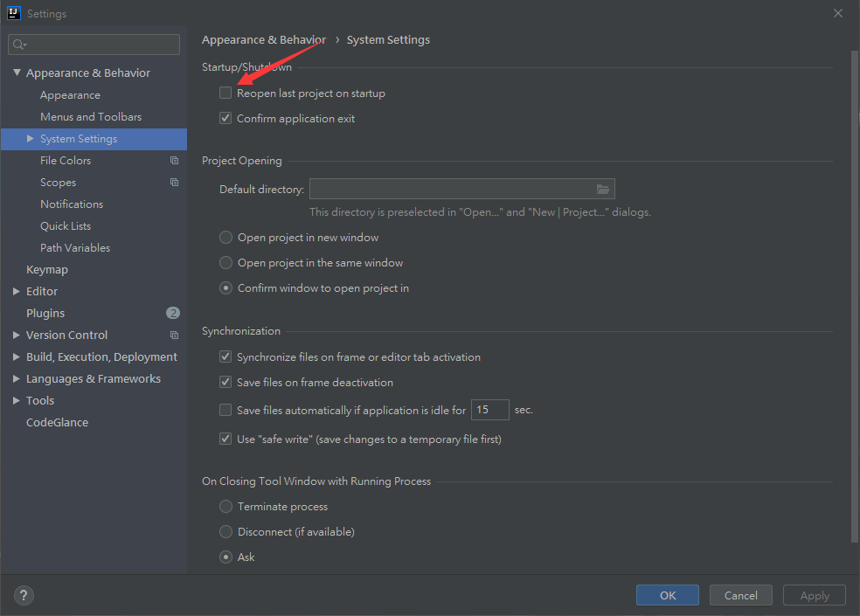Click the copy icon beside File Colors
Viewport: 860px width, 616px height.
(x=174, y=161)
